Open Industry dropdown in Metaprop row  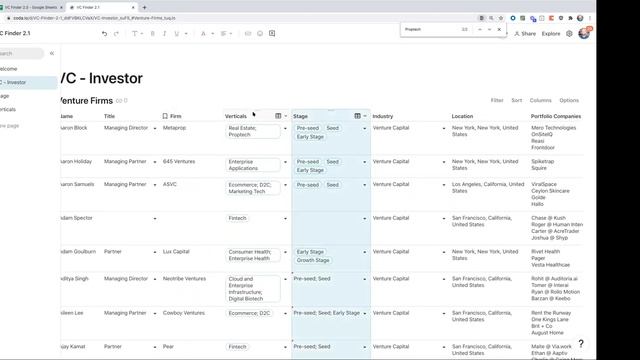(444, 129)
